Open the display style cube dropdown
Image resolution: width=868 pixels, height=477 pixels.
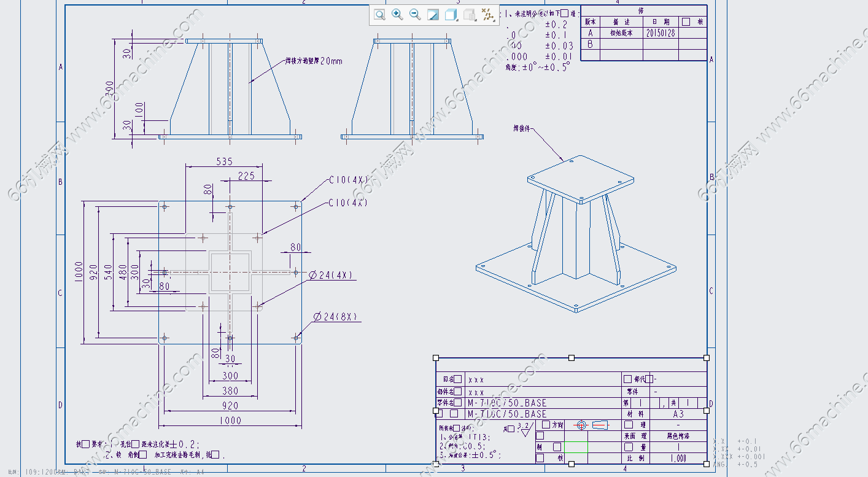coord(452,15)
